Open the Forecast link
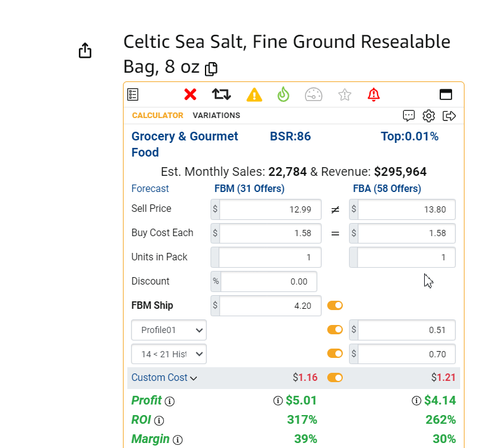485x448 pixels. (150, 189)
